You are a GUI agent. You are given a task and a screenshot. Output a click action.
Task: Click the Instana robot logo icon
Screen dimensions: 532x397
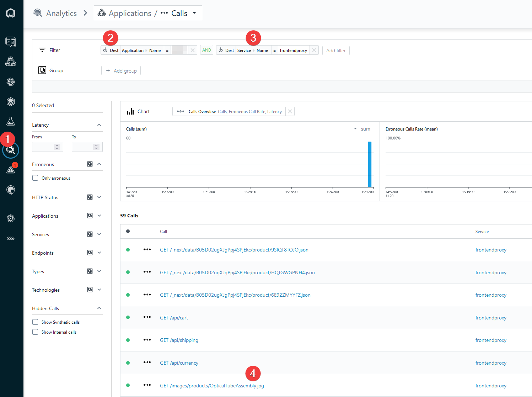(x=11, y=13)
